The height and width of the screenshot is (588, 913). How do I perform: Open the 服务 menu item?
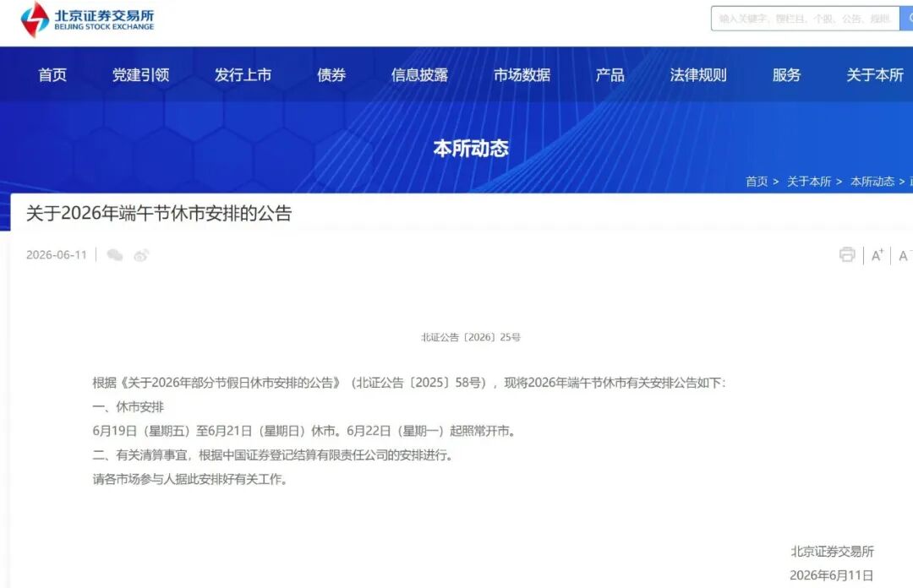coord(787,75)
